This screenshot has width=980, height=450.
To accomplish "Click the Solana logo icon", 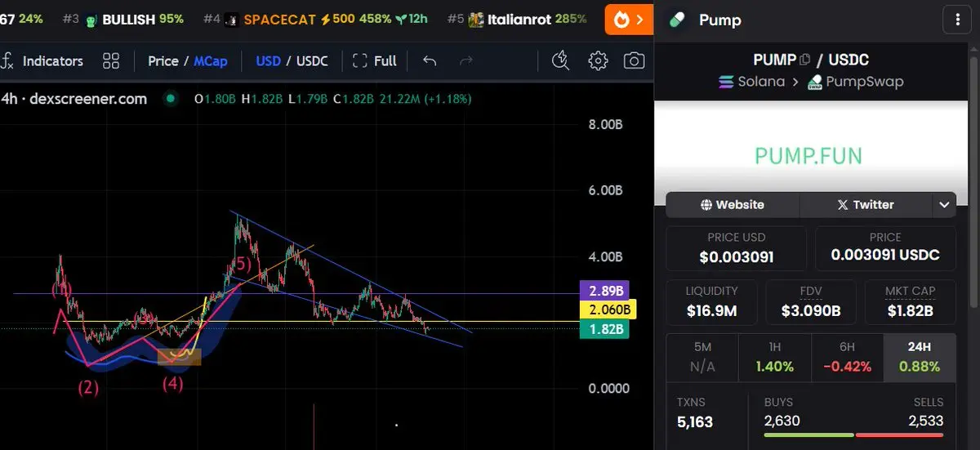I will click(726, 82).
